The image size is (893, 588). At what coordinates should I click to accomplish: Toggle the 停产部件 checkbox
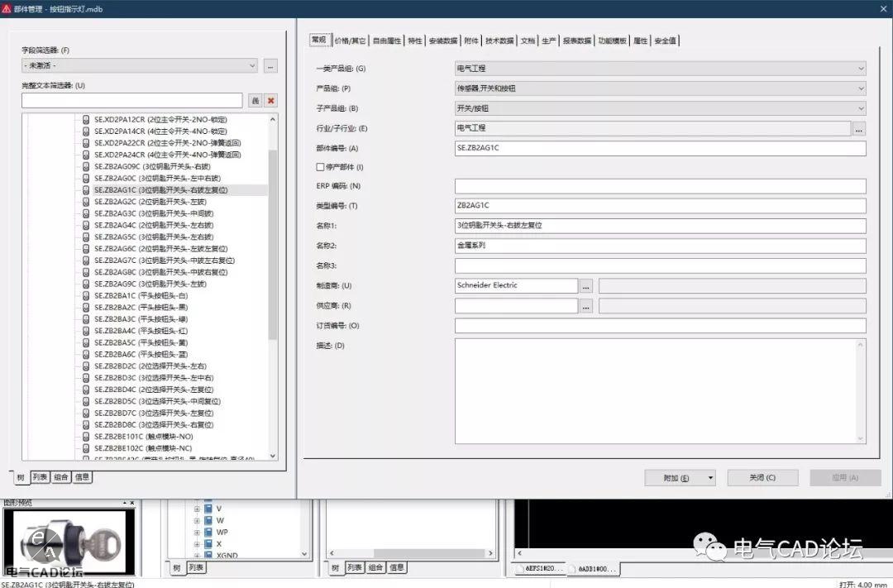pos(321,167)
